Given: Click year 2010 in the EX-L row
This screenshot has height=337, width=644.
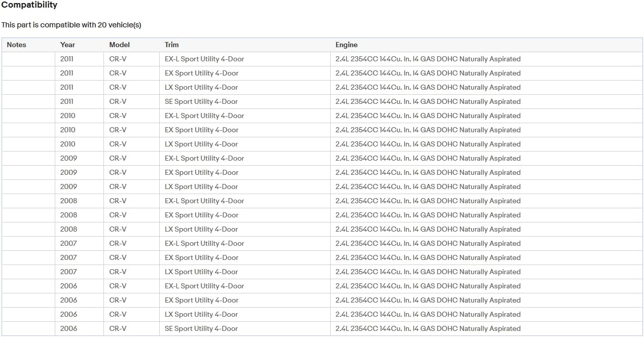Looking at the screenshot, I should (x=67, y=116).
